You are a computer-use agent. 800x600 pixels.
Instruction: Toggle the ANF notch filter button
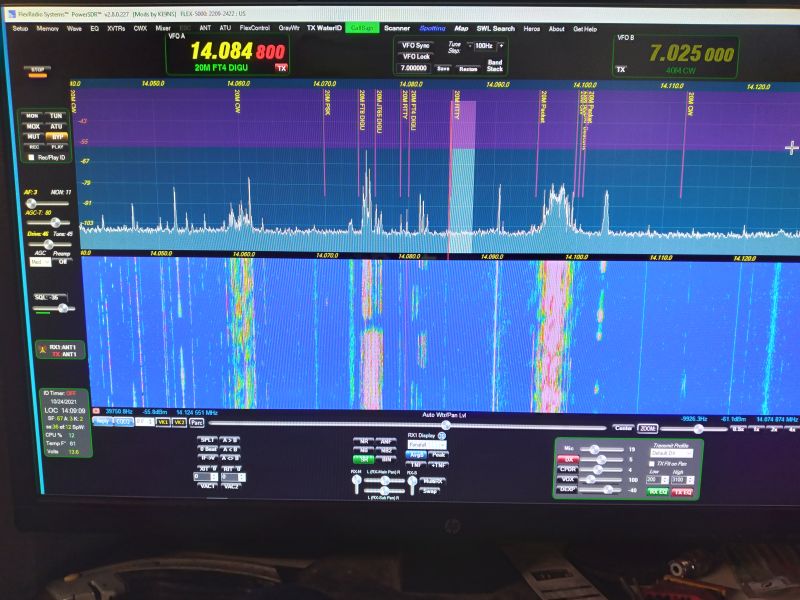click(x=386, y=442)
